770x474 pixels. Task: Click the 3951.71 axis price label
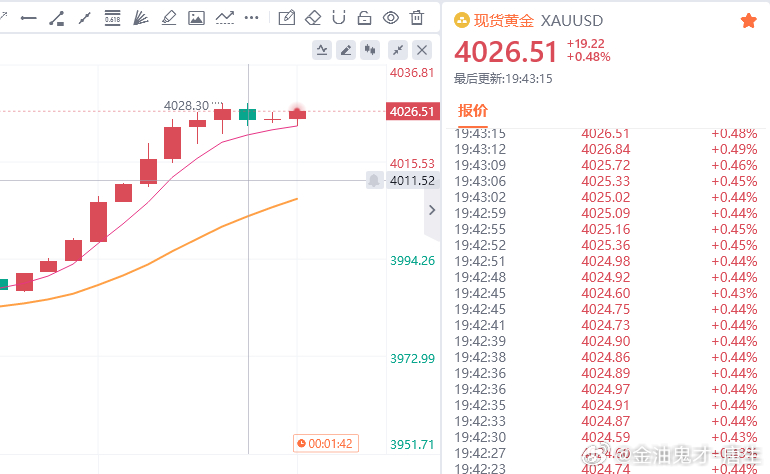coord(412,445)
